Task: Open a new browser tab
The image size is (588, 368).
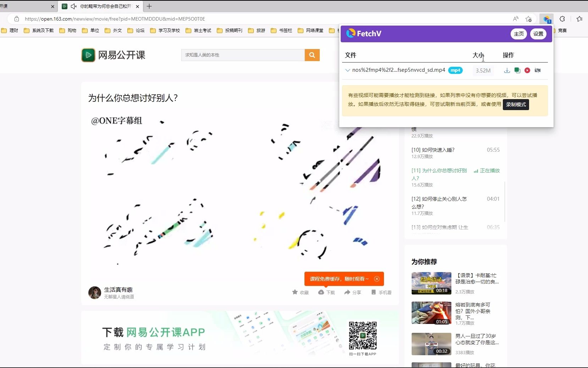Action: tap(149, 6)
